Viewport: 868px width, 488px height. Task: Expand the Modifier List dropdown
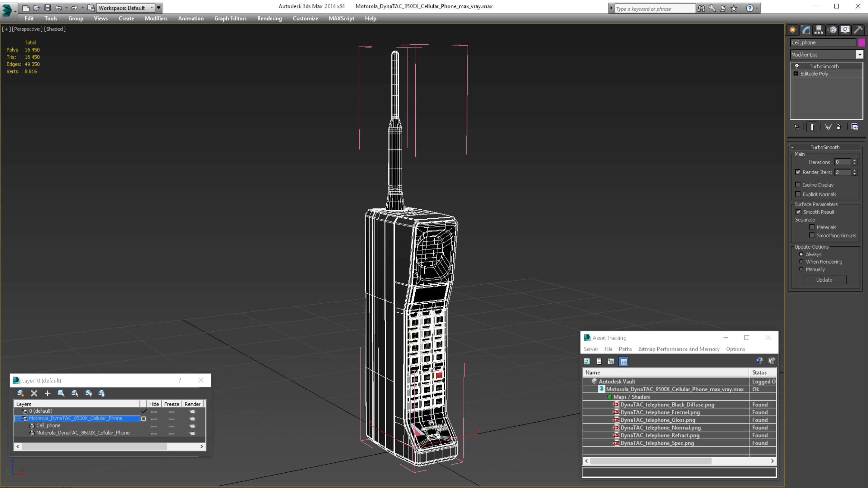click(x=859, y=54)
